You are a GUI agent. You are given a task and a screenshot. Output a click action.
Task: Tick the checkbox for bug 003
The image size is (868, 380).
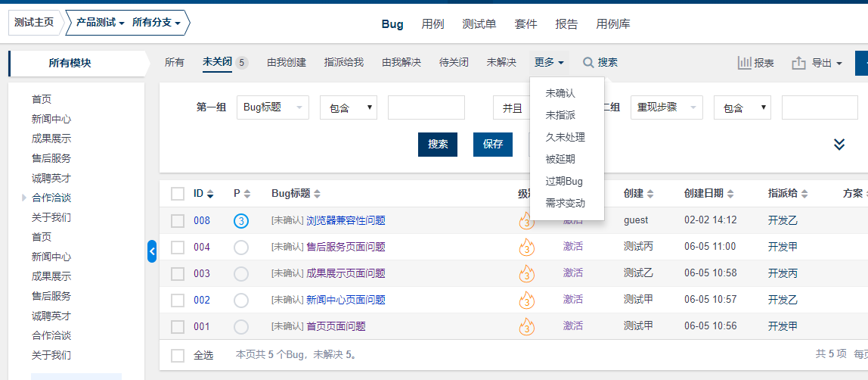pos(178,273)
